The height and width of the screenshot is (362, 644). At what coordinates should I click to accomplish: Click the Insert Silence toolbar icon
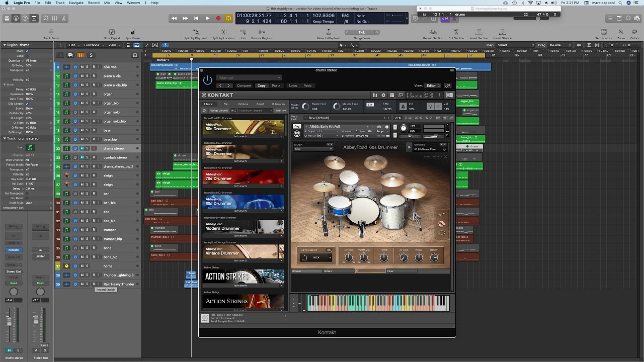pos(502,33)
